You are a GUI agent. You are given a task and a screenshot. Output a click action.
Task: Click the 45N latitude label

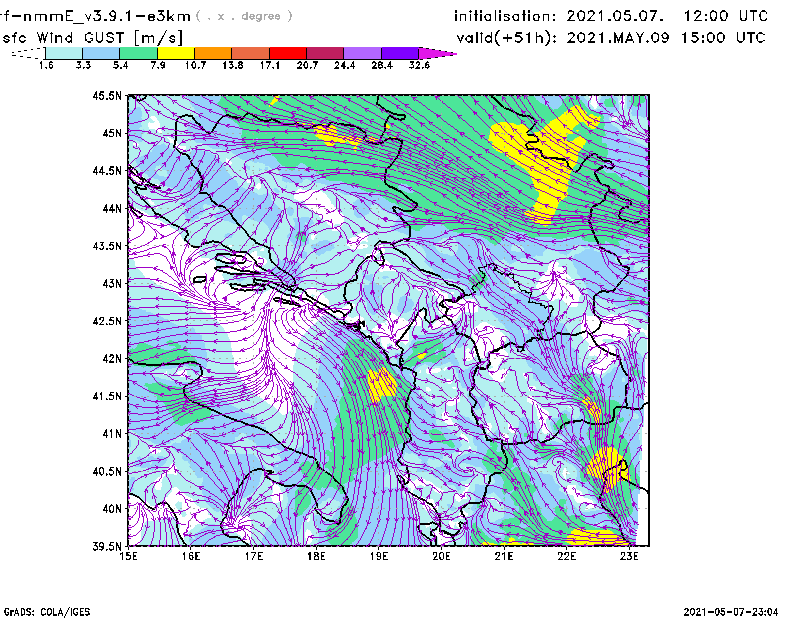112,133
